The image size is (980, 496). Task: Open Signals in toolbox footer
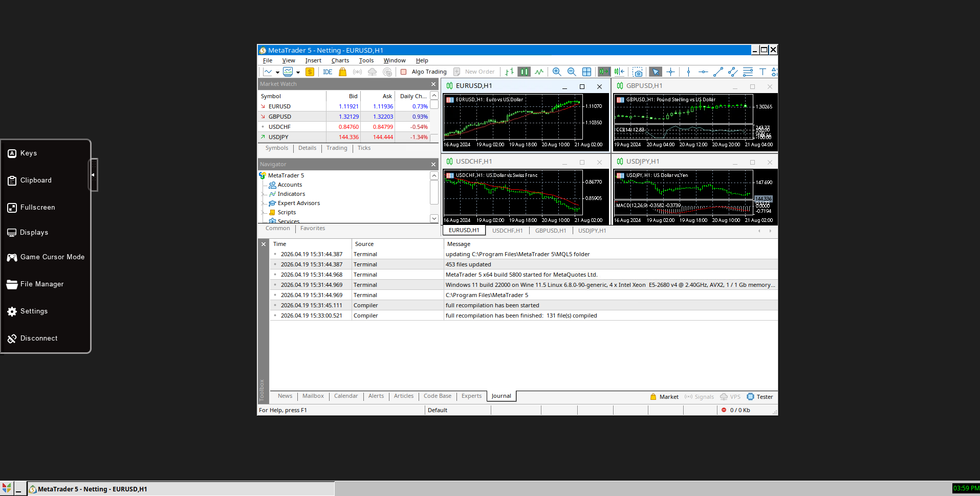[699, 397]
